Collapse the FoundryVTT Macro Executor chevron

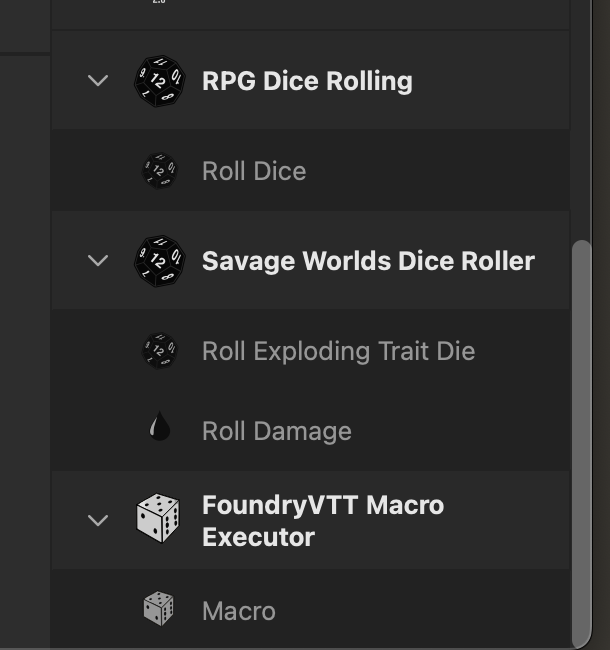pyautogui.click(x=98, y=520)
